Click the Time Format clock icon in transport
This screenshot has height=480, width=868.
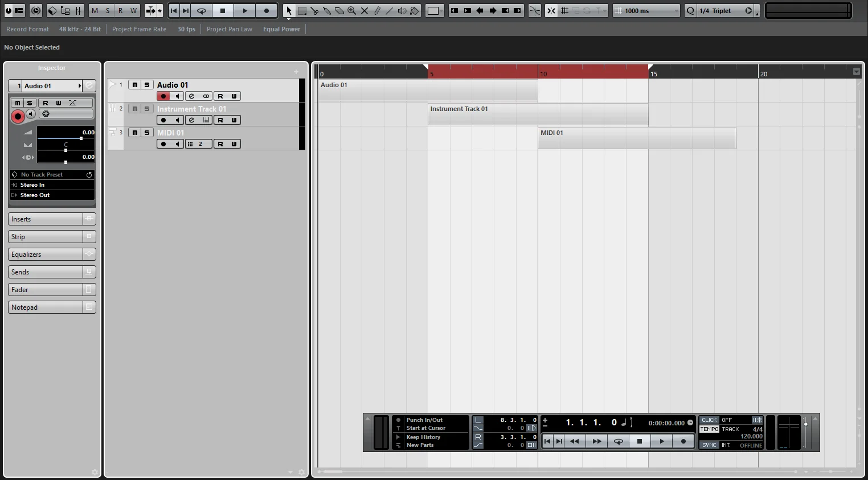pyautogui.click(x=690, y=422)
